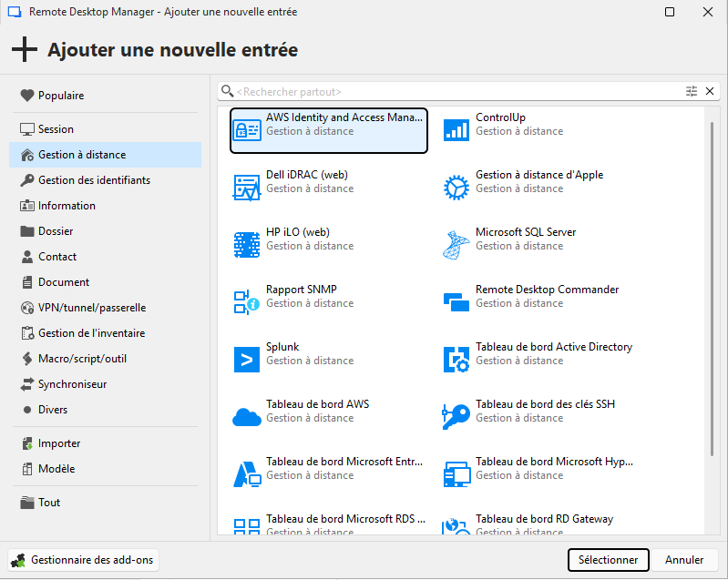Open the Dossier category

point(105,231)
